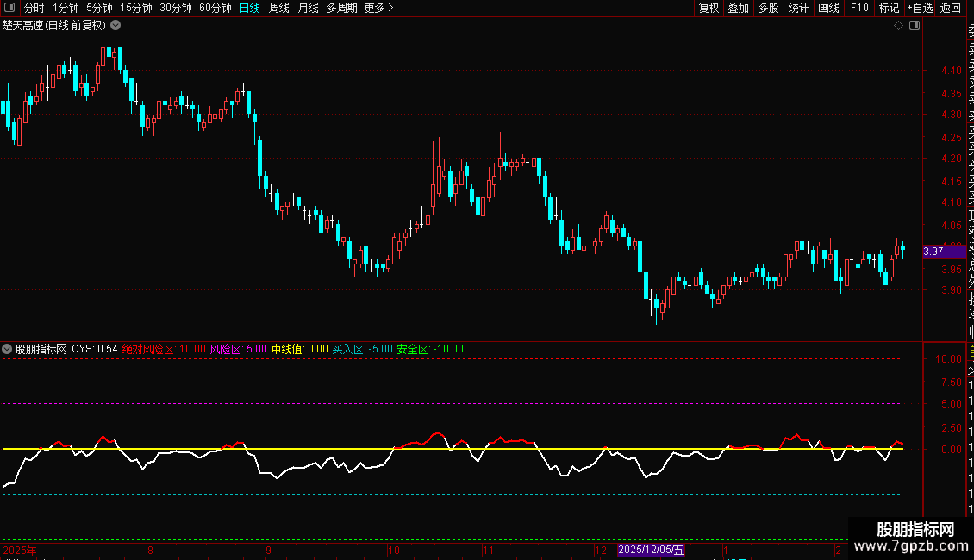Open 多周期 multi-period view
Image resolution: width=974 pixels, height=560 pixels.
point(341,8)
